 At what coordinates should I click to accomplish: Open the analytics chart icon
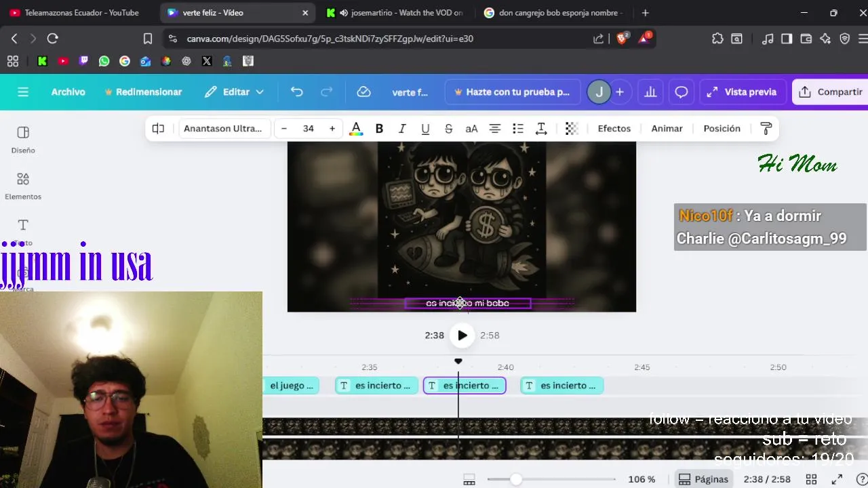coord(650,92)
